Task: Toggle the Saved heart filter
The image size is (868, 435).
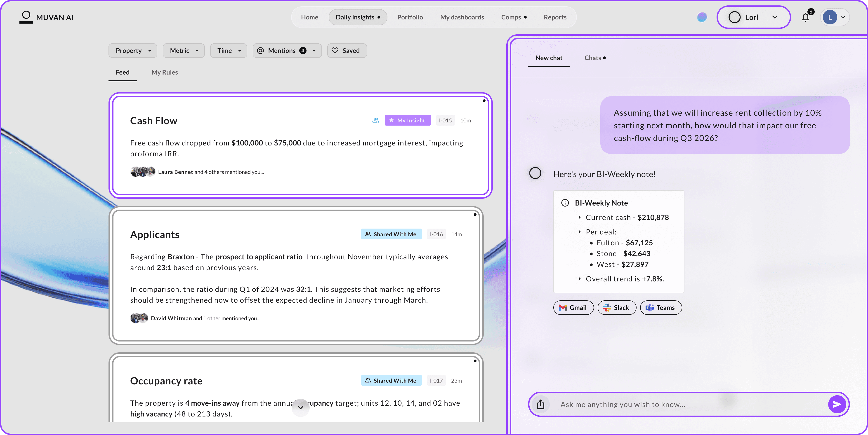Action: click(347, 51)
